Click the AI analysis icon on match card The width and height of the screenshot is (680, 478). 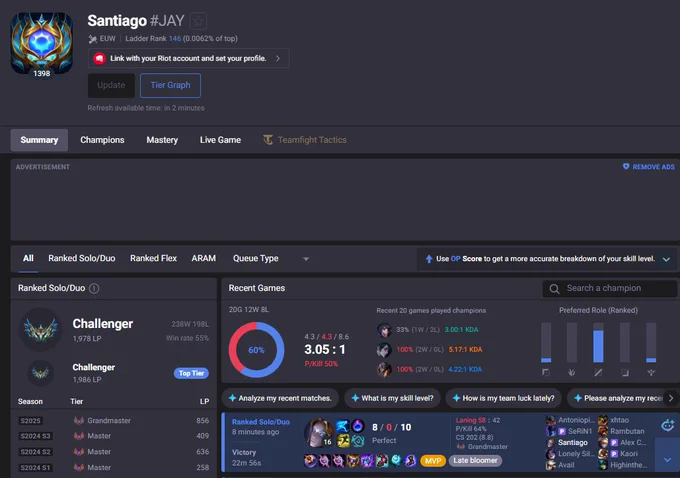pos(667,425)
